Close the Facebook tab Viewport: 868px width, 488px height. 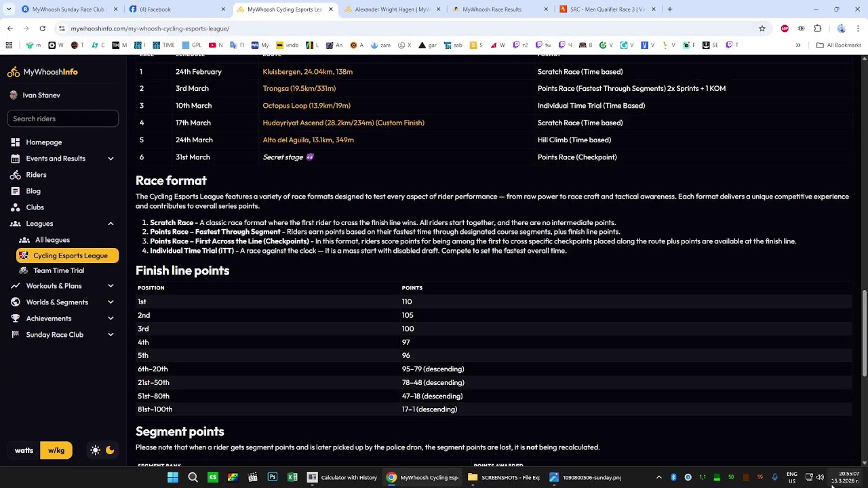click(223, 9)
